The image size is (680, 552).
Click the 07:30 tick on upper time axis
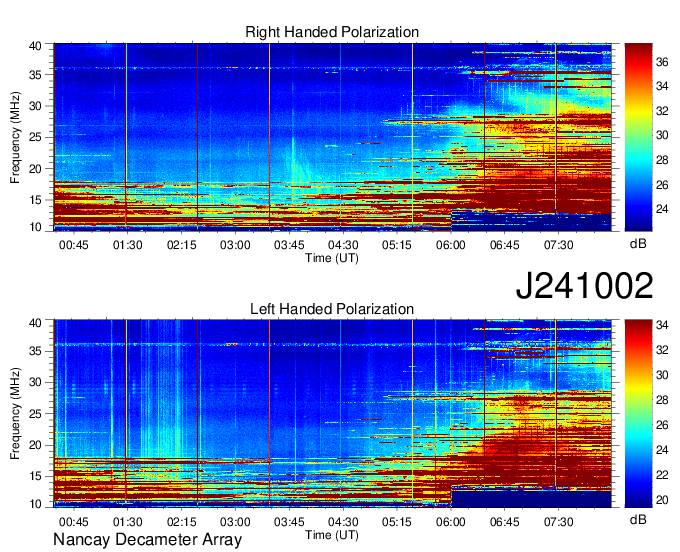pyautogui.click(x=559, y=245)
